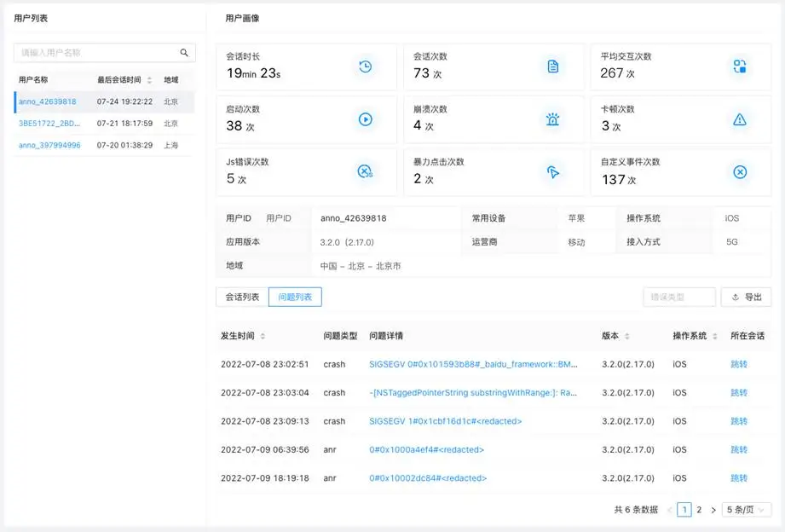
Task: Open the error type filter dropdown
Action: tap(678, 297)
